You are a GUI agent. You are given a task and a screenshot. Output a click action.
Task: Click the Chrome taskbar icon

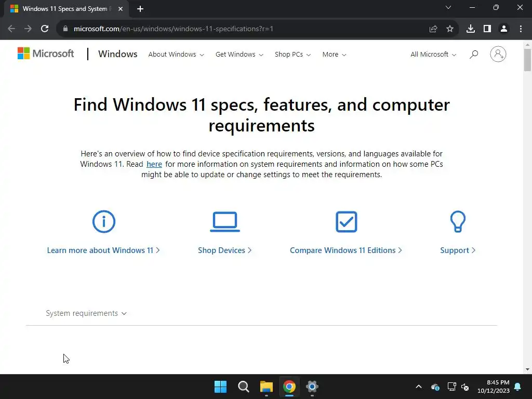point(289,387)
